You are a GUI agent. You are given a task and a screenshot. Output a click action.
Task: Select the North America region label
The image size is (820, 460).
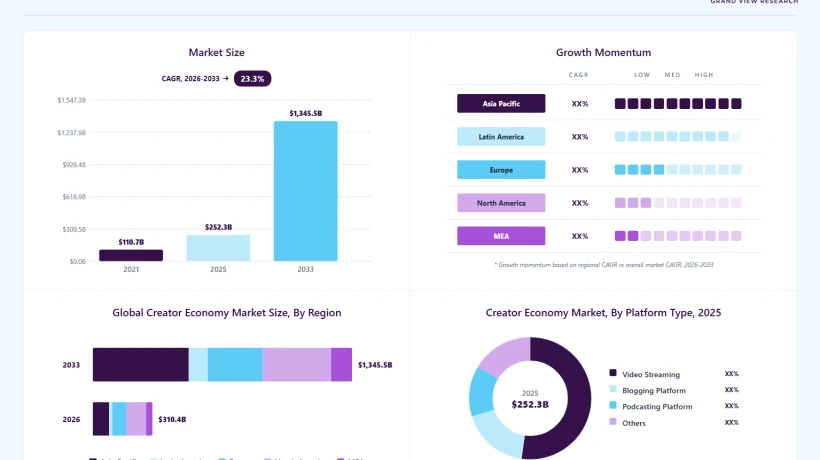point(501,203)
